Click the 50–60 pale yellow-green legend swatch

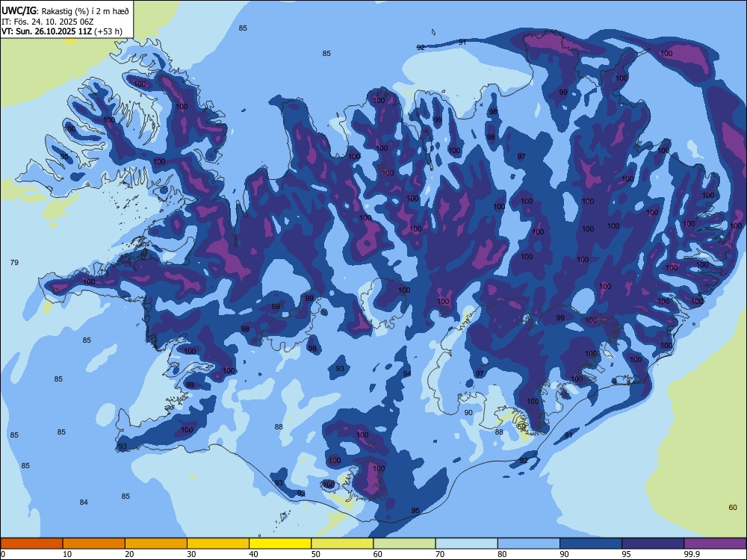click(342, 544)
